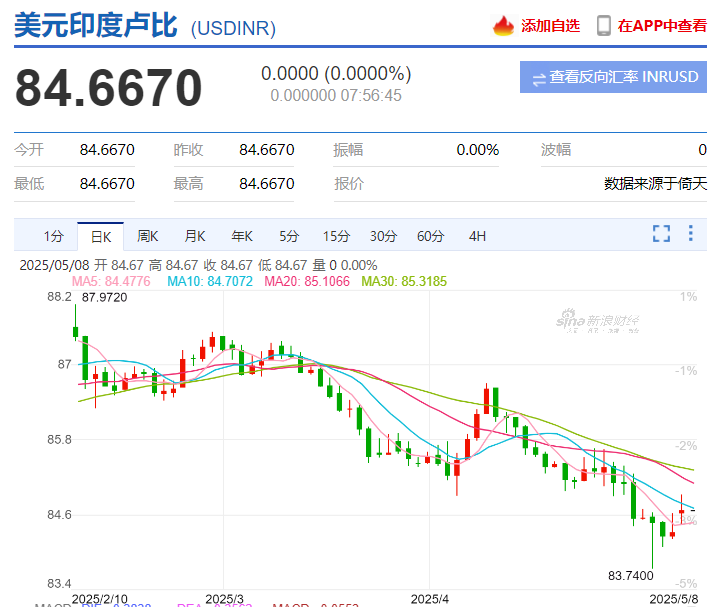This screenshot has width=715, height=607.
Task: Switch to the 周K chart tab
Action: tap(148, 236)
